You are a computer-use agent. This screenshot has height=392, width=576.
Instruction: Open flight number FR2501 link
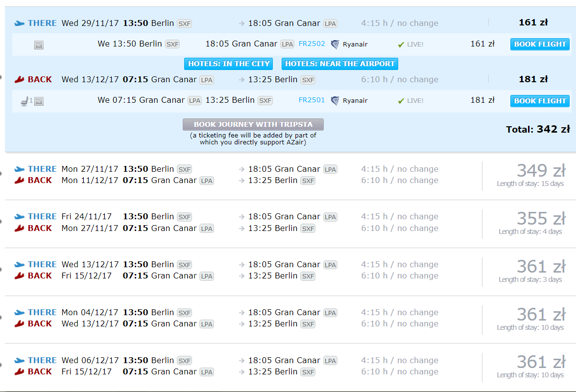(x=312, y=100)
